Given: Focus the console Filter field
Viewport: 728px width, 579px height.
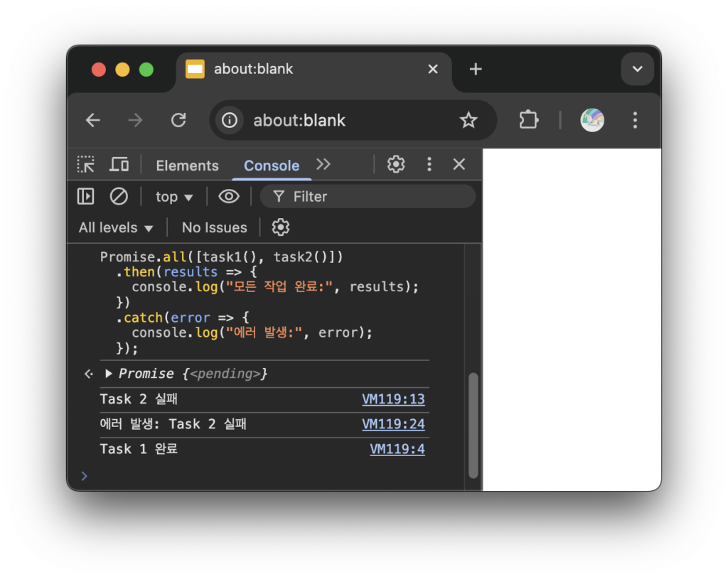Looking at the screenshot, I should 368,197.
